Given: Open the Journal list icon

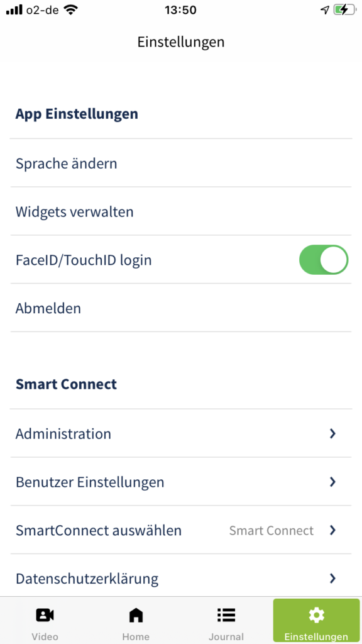Looking at the screenshot, I should tap(226, 615).
